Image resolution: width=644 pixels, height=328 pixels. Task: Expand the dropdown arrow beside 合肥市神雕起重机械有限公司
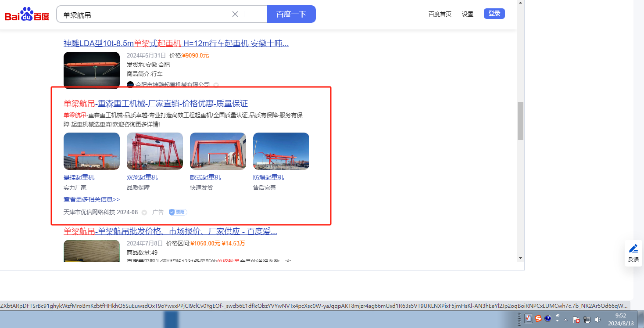(216, 85)
